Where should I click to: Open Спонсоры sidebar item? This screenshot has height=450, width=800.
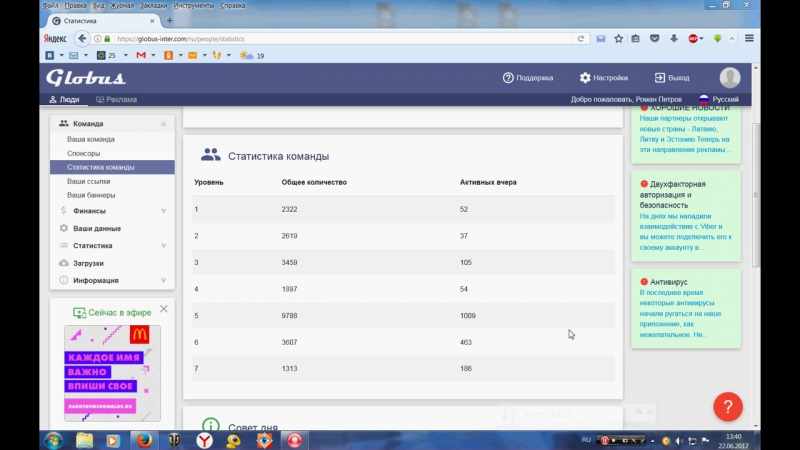(84, 153)
